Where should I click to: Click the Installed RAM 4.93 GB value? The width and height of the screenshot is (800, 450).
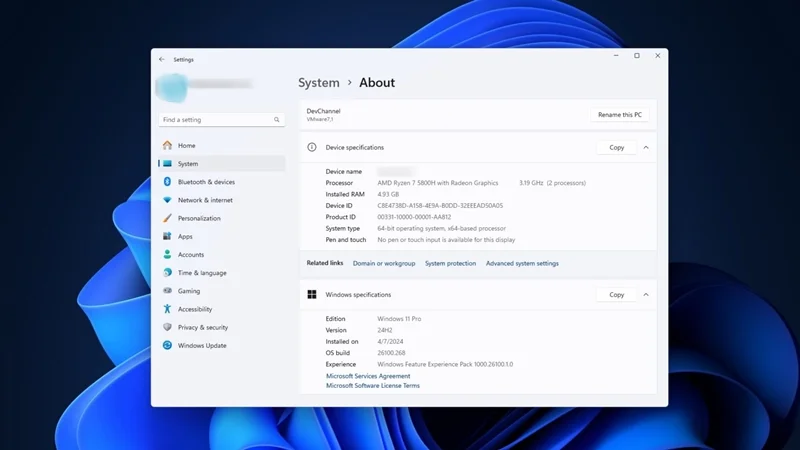pyautogui.click(x=388, y=194)
